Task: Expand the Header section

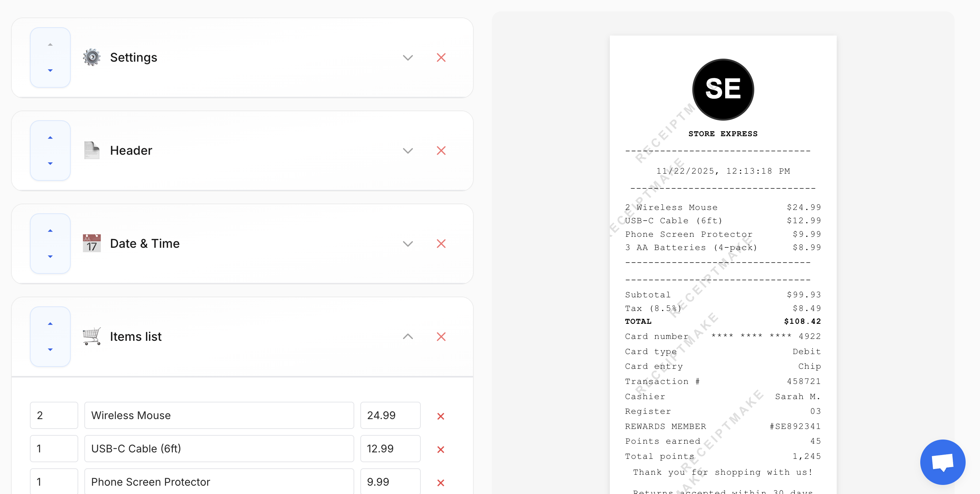Action: click(x=408, y=150)
